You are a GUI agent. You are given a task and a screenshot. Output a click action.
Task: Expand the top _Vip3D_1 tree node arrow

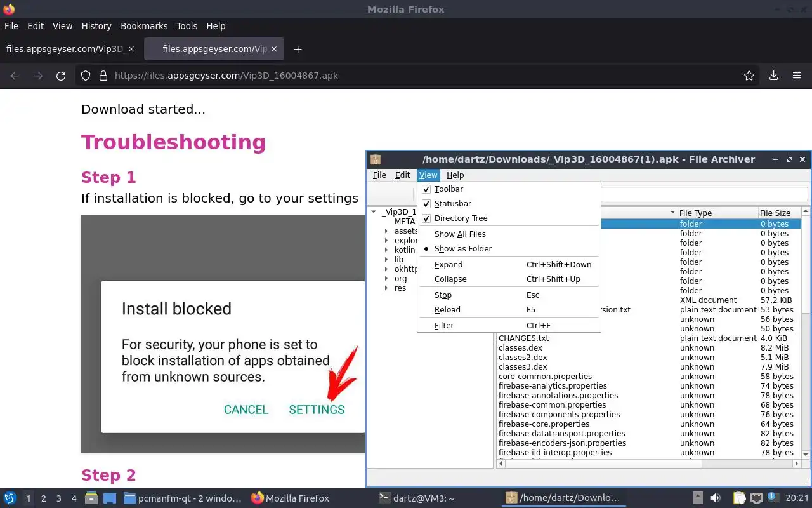click(374, 212)
